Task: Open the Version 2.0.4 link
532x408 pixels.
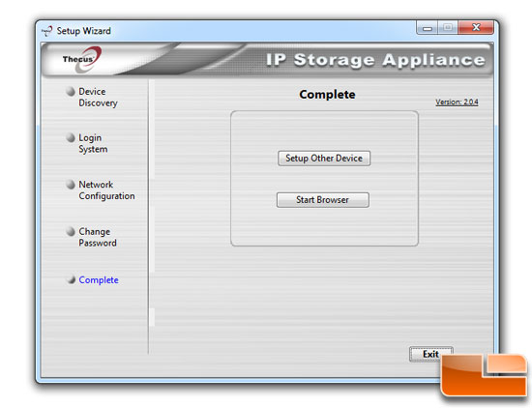Action: (x=457, y=102)
